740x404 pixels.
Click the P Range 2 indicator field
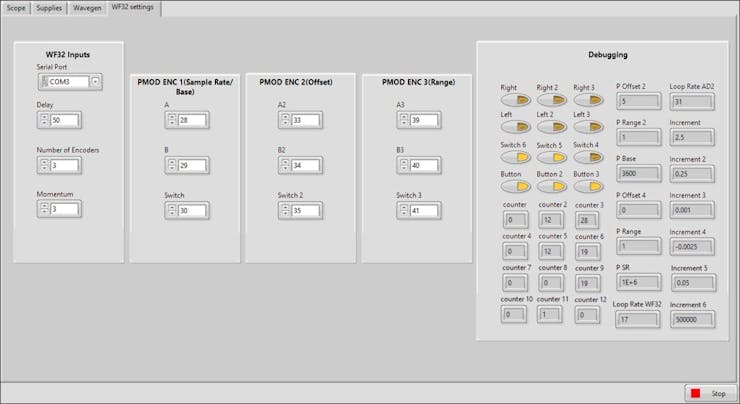[x=639, y=137]
